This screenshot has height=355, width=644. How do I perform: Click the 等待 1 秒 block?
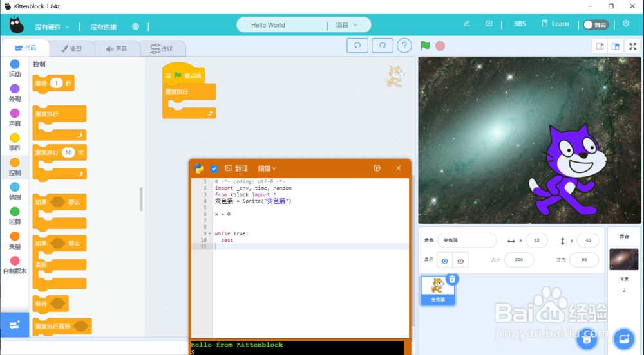pyautogui.click(x=53, y=83)
